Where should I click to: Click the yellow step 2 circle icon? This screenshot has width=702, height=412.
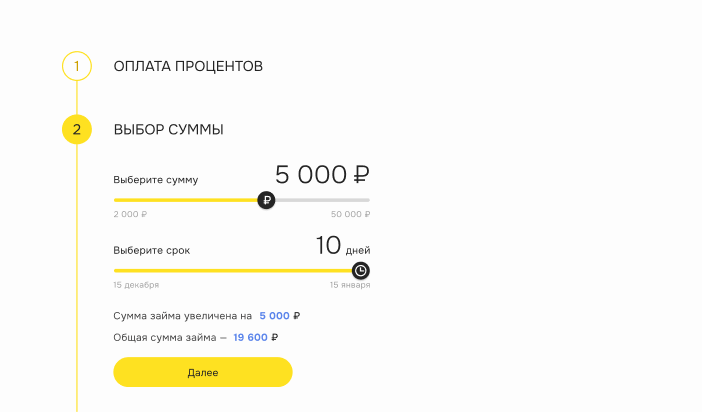77,130
